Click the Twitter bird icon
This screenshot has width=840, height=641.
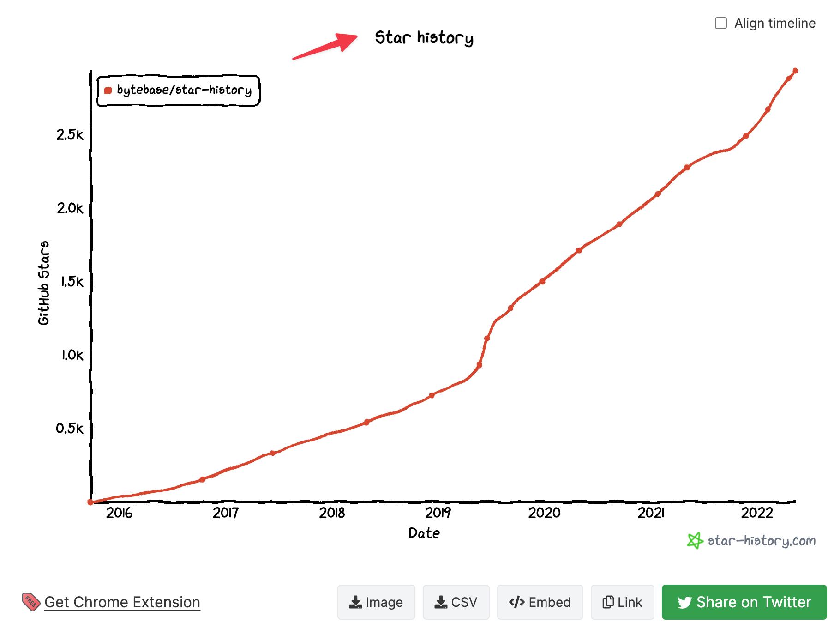684,602
